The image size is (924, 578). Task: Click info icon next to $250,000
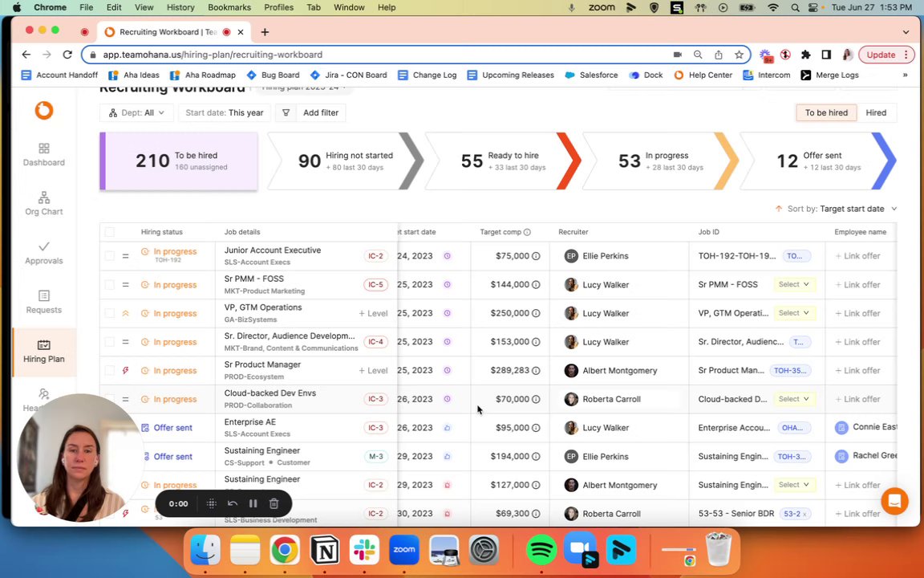(x=536, y=313)
